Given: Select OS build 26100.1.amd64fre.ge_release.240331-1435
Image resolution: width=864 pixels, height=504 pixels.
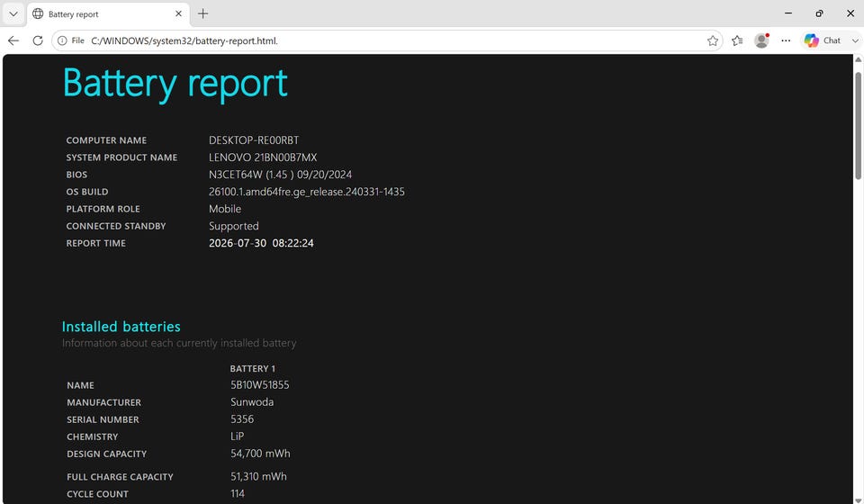Looking at the screenshot, I should coord(306,192).
